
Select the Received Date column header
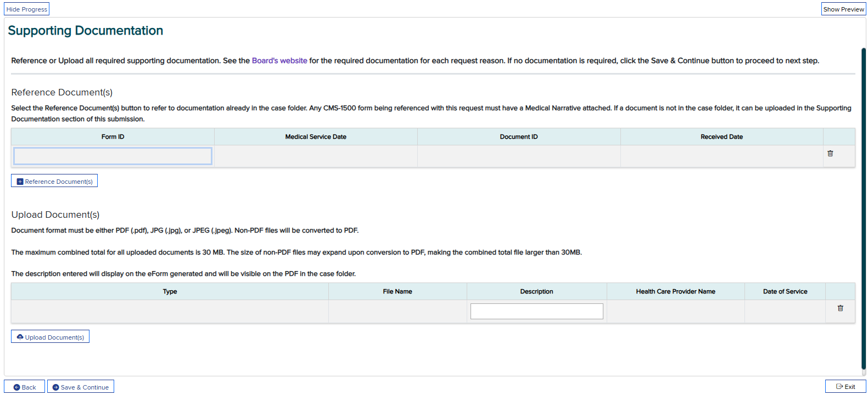(721, 137)
